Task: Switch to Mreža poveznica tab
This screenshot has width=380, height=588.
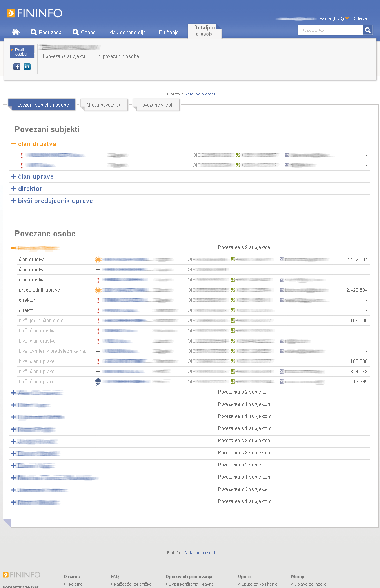Action: click(x=104, y=105)
